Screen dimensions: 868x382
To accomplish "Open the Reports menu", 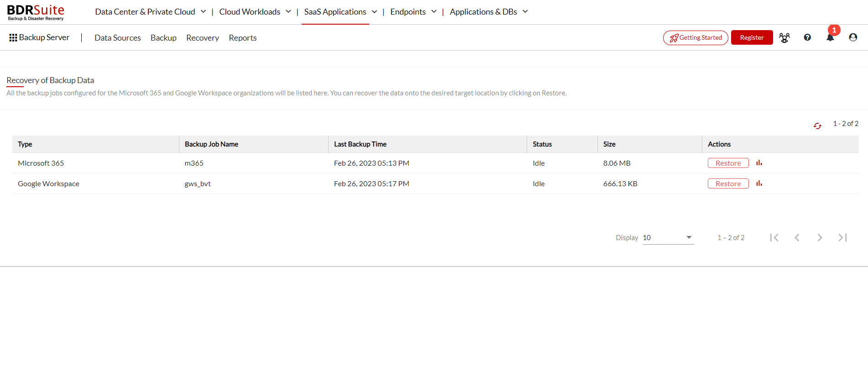I will pyautogui.click(x=243, y=38).
